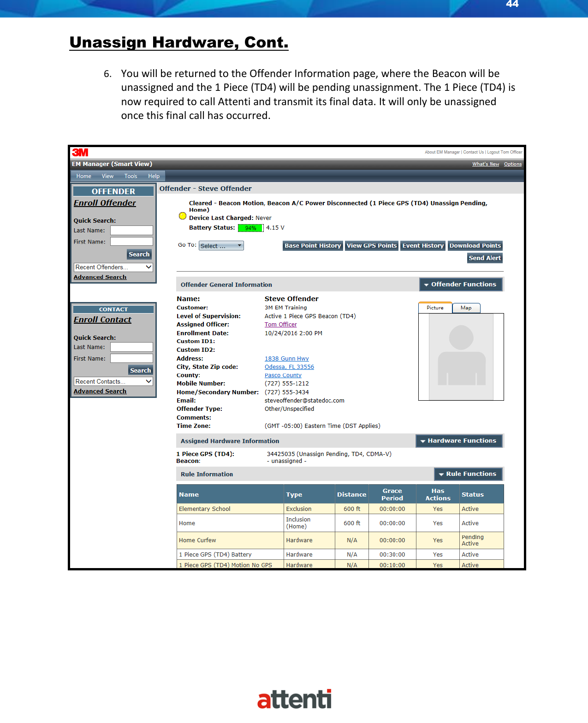Open the Help menu
The height and width of the screenshot is (723, 588).
[x=154, y=176]
